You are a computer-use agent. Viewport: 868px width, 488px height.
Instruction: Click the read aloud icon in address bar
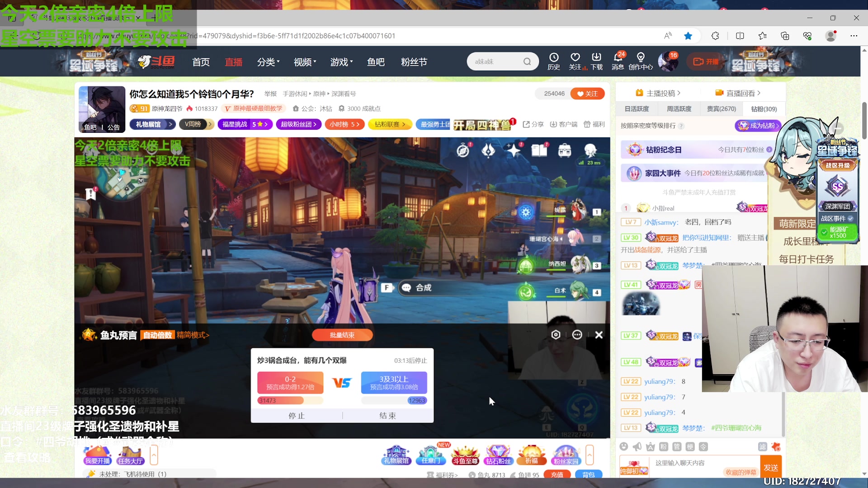tap(668, 36)
